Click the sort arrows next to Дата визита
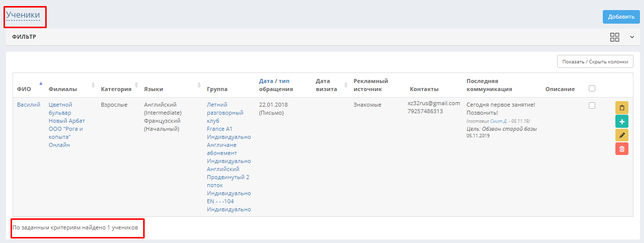Image resolution: width=644 pixels, height=243 pixels. pyautogui.click(x=346, y=85)
